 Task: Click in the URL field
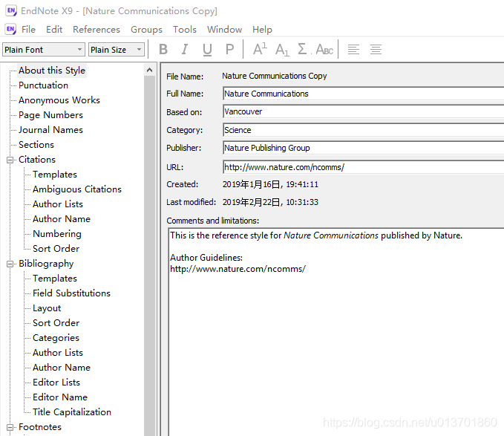pos(363,167)
